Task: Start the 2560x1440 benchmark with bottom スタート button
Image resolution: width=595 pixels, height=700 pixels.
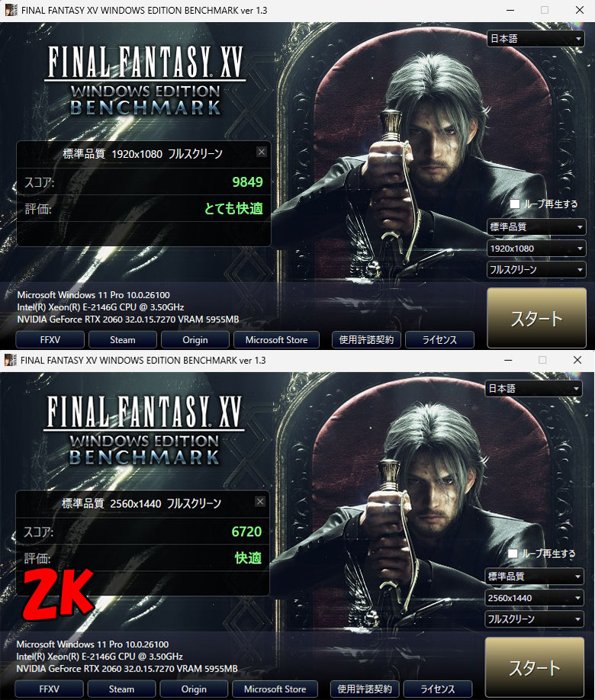Action: coord(535,668)
